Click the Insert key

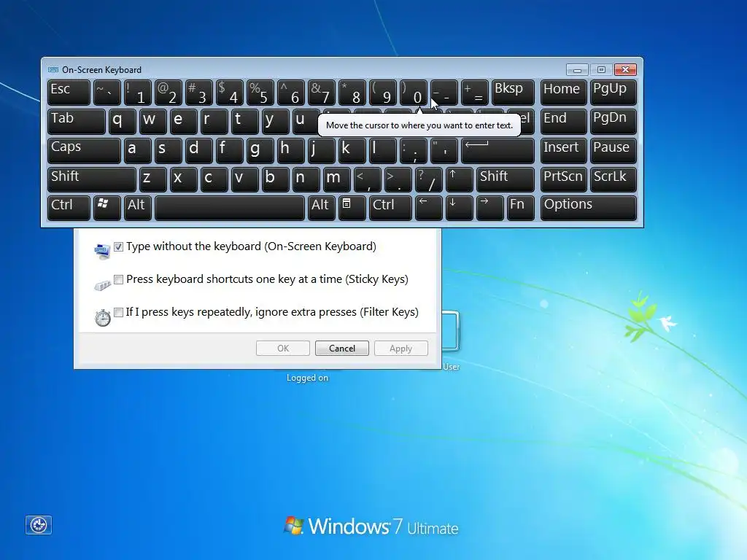click(564, 150)
